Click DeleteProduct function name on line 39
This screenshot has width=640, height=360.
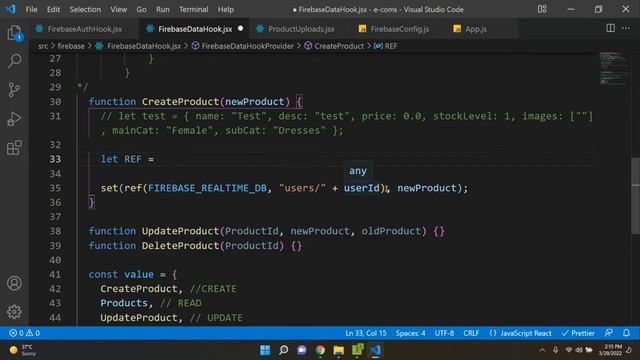coord(180,246)
